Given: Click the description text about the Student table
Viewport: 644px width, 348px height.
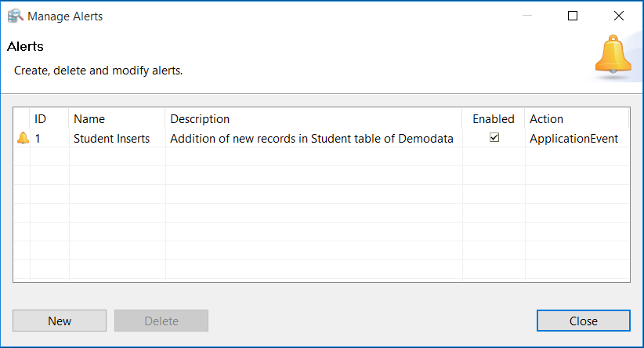Looking at the screenshot, I should click(x=312, y=139).
